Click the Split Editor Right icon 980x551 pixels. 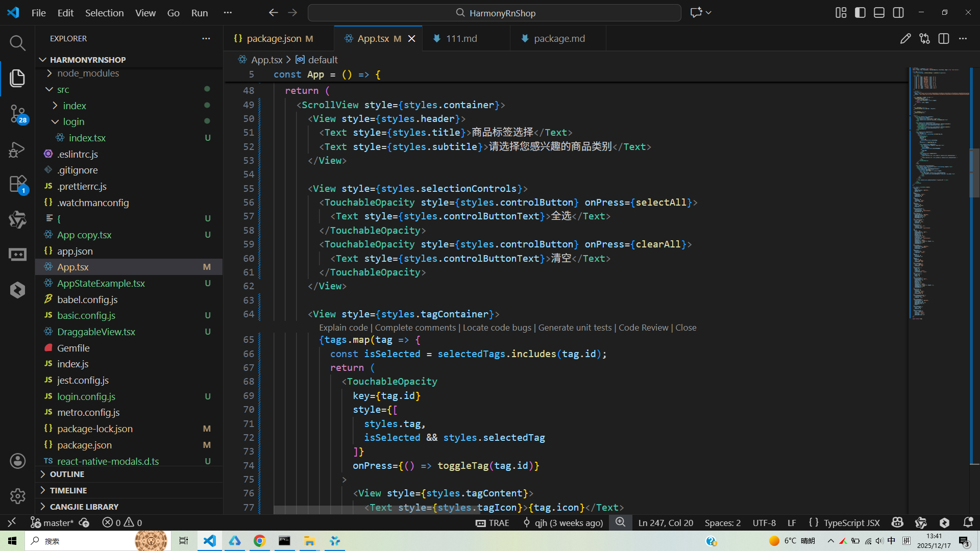click(x=943, y=39)
